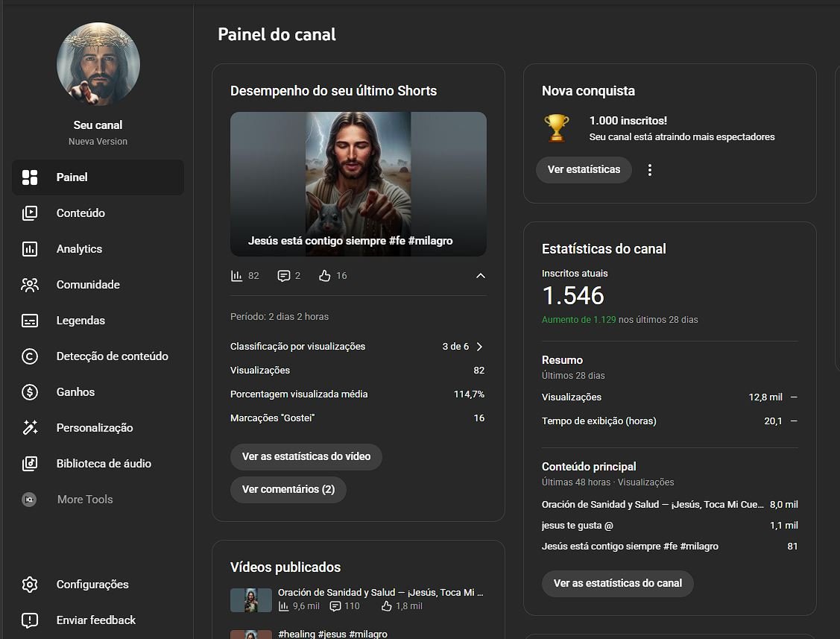
Task: Open Jesús está contigo siempre top content row
Action: 669,547
